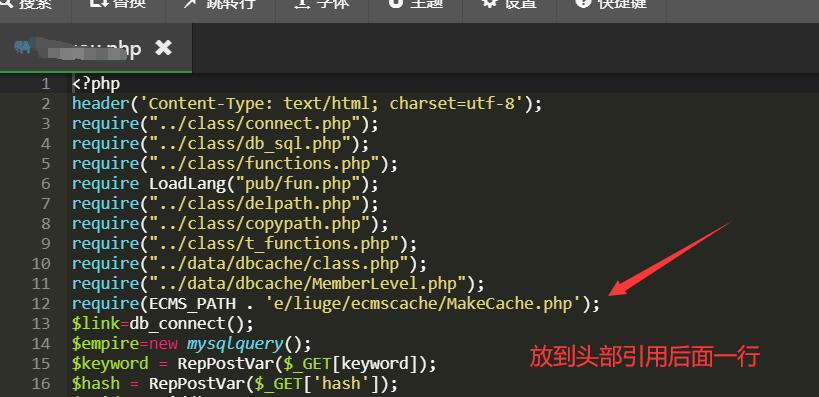Click the "../class/functions.php" require line
The height and width of the screenshot is (397, 819).
coord(235,164)
